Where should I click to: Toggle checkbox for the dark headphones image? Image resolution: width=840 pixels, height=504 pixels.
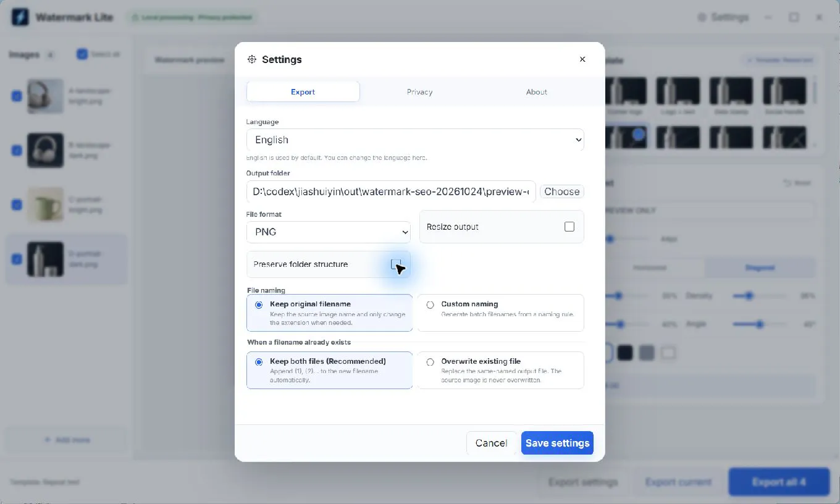[x=17, y=150]
